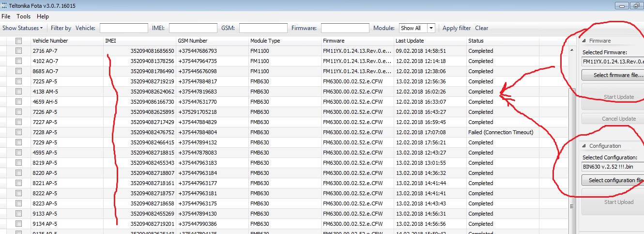644x234 pixels.
Task: Open the Show Statuses dropdown
Action: click(x=22, y=28)
